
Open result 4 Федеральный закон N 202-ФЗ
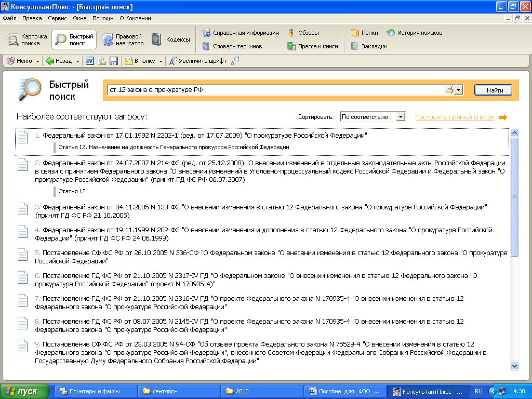click(263, 234)
